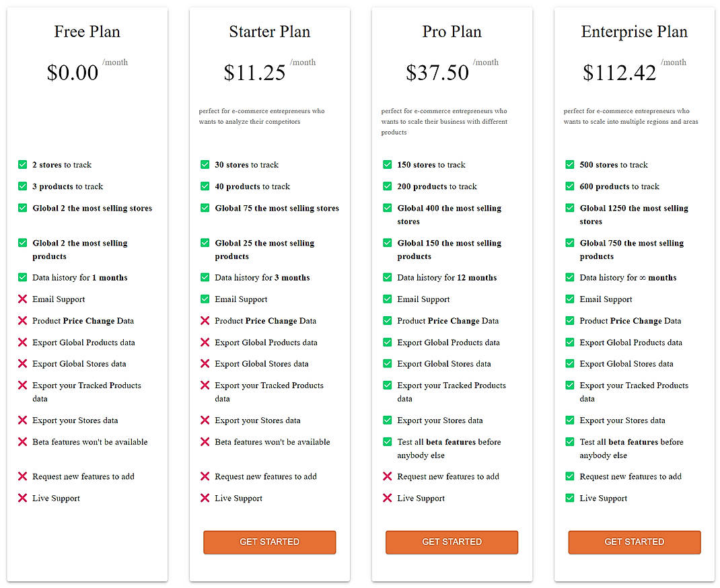Screen dimensions: 720x588
Task: Click the /month label beside $0.00
Action: (115, 62)
